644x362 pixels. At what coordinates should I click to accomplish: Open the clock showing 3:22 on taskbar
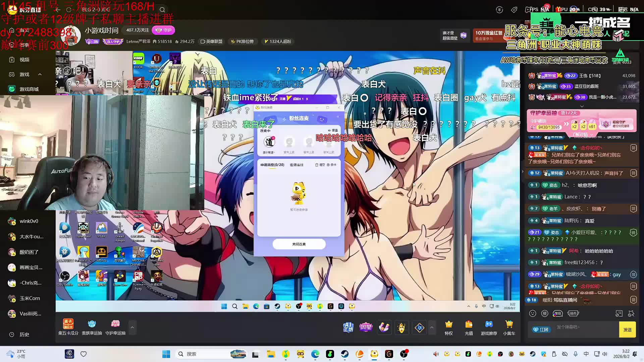(622, 354)
